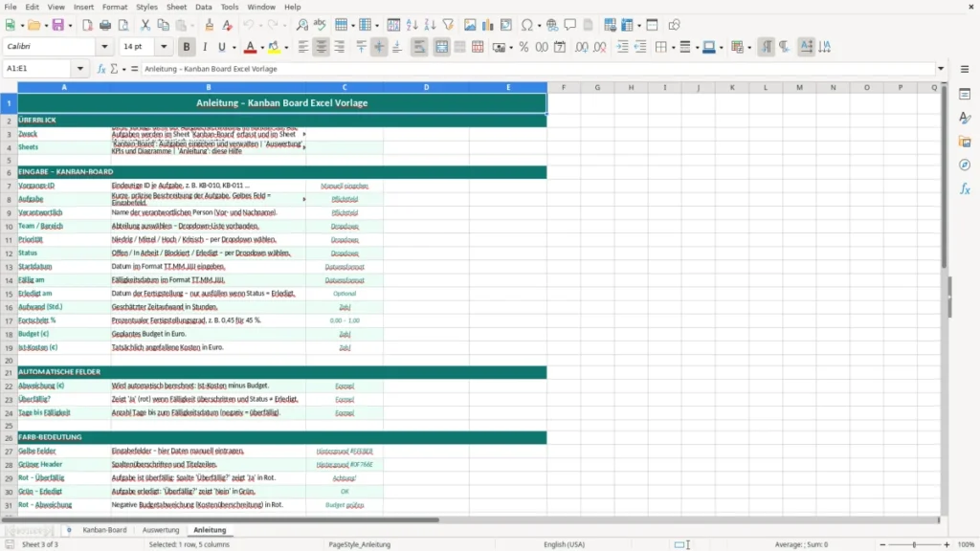Center vertically in cell
This screenshot has height=551, width=980.
(x=379, y=47)
